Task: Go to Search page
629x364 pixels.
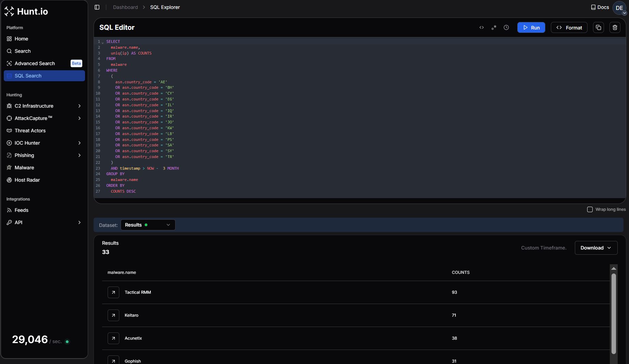Action: coord(44,51)
